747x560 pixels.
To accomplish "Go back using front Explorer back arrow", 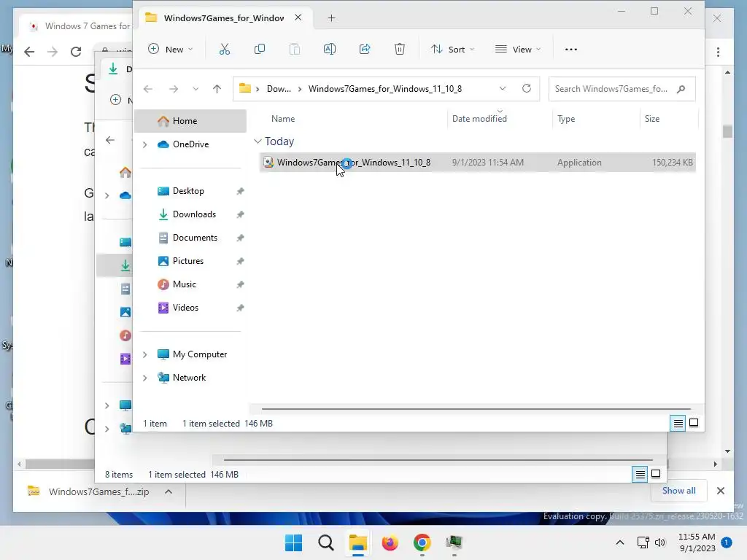I will pos(148,89).
